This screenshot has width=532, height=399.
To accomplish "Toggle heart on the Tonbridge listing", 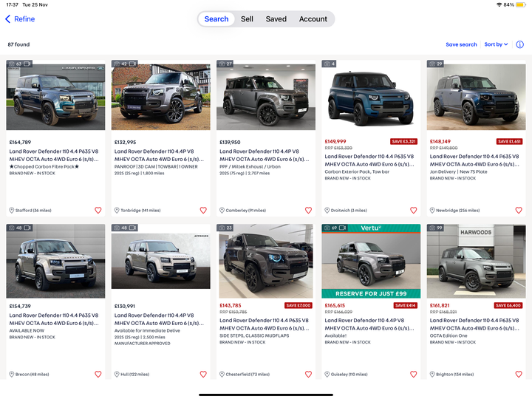I will click(x=203, y=211).
